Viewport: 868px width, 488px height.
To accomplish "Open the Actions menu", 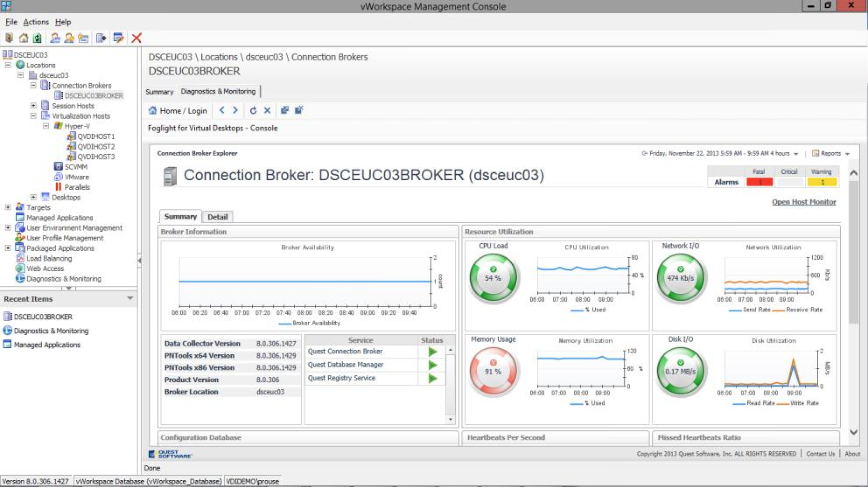I will (36, 22).
